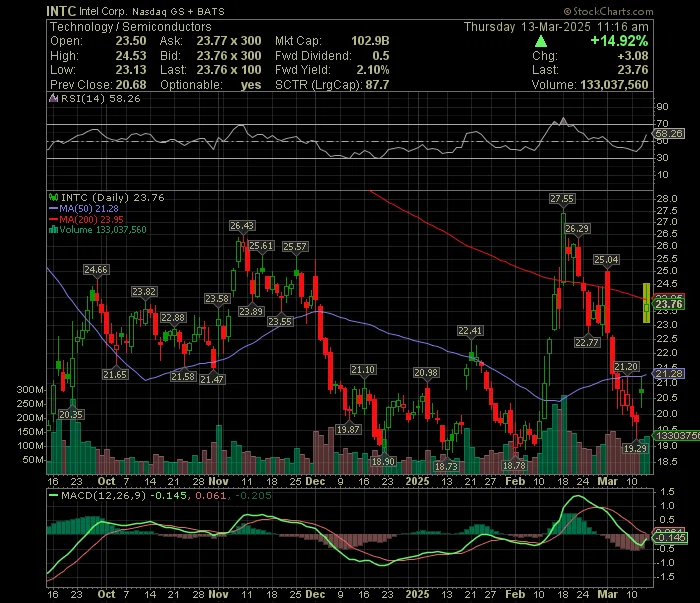Click the 18.73 low price label

click(446, 466)
